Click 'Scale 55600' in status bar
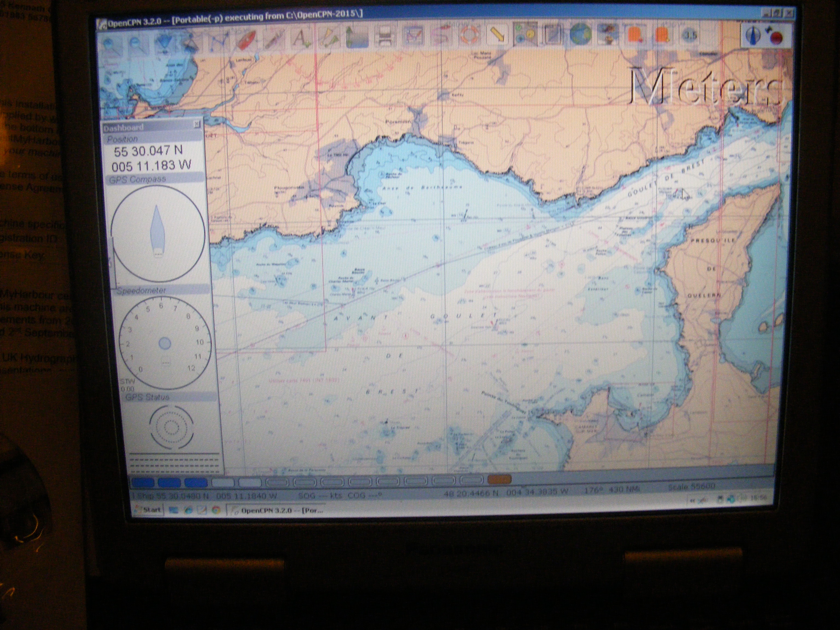The height and width of the screenshot is (630, 840). [691, 486]
